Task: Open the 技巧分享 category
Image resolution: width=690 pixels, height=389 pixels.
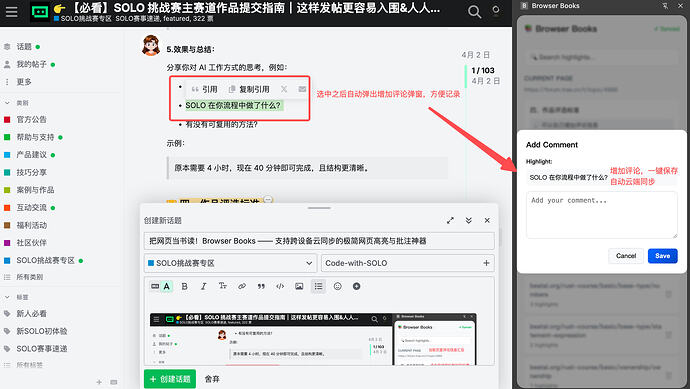Action: pos(31,172)
